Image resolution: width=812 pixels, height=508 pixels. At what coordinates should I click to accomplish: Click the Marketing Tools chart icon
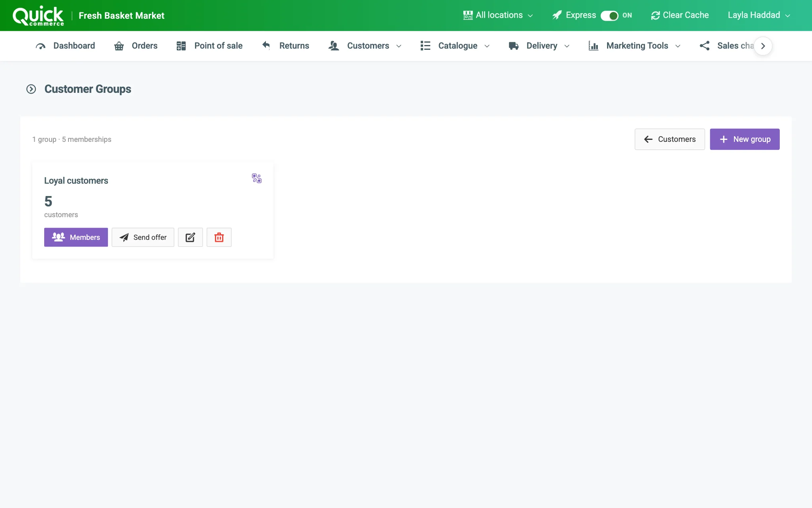point(593,46)
